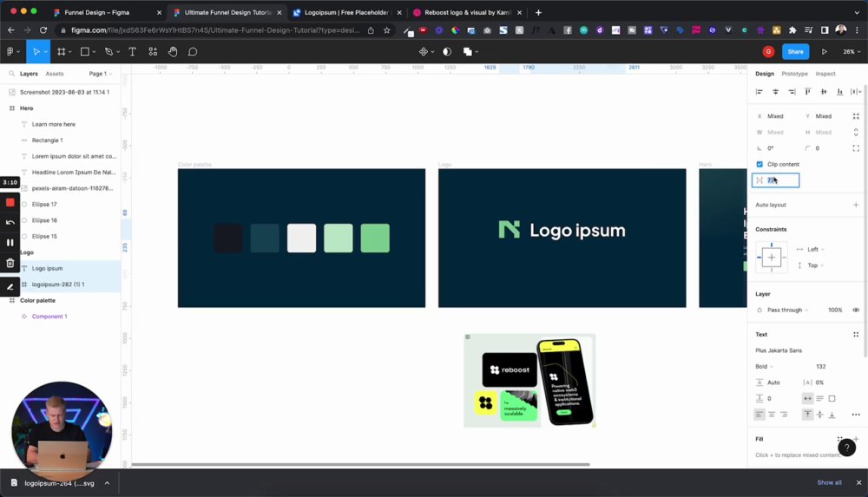Toggle independent corners icon
Screen dimensions: 868x497
[x=856, y=148]
